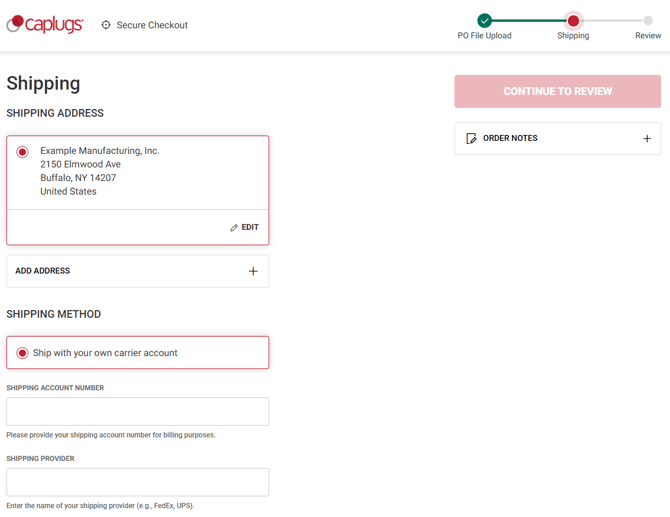Expand Add Address with the plus icon
This screenshot has width=670, height=517.
click(x=253, y=271)
